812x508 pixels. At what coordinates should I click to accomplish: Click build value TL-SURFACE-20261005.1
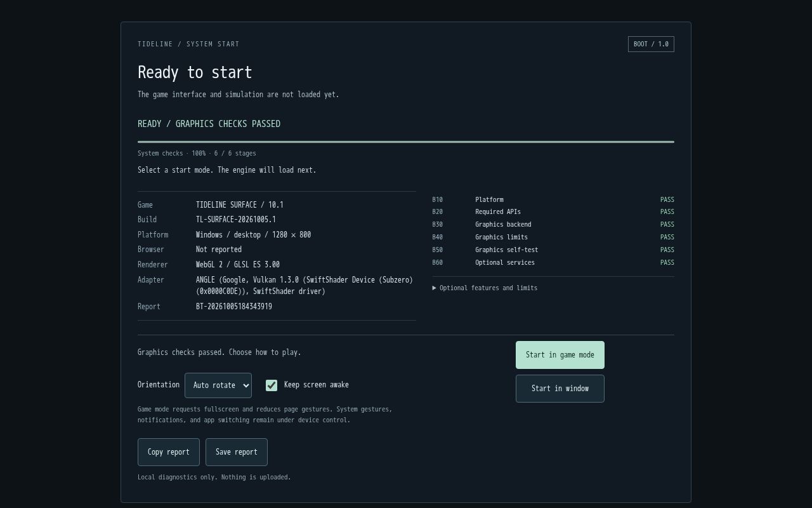(x=236, y=220)
